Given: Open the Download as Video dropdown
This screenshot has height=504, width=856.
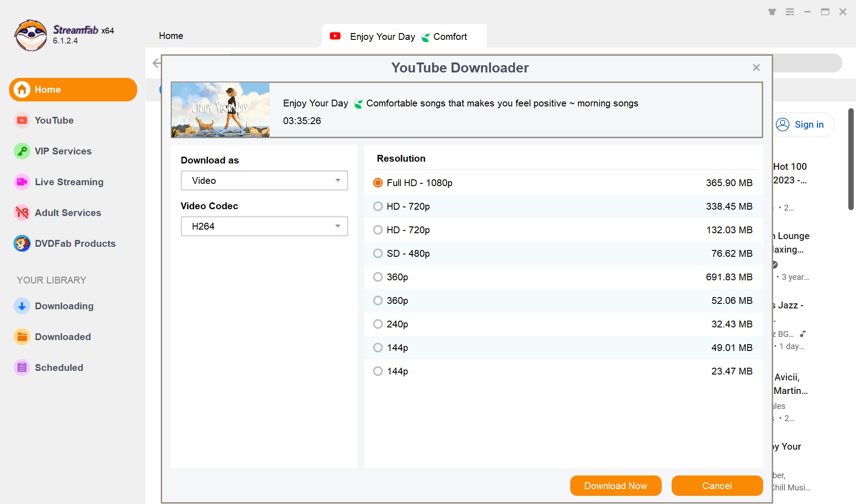Looking at the screenshot, I should [264, 181].
